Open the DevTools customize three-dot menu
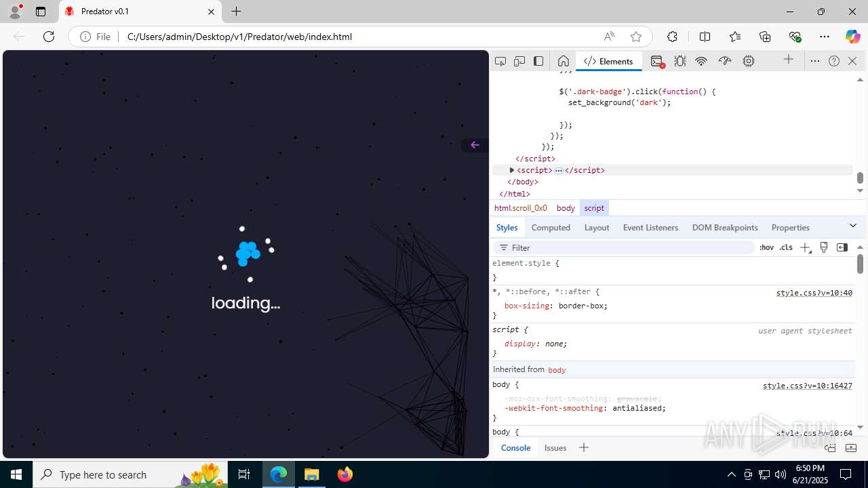The height and width of the screenshot is (488, 868). (x=815, y=61)
